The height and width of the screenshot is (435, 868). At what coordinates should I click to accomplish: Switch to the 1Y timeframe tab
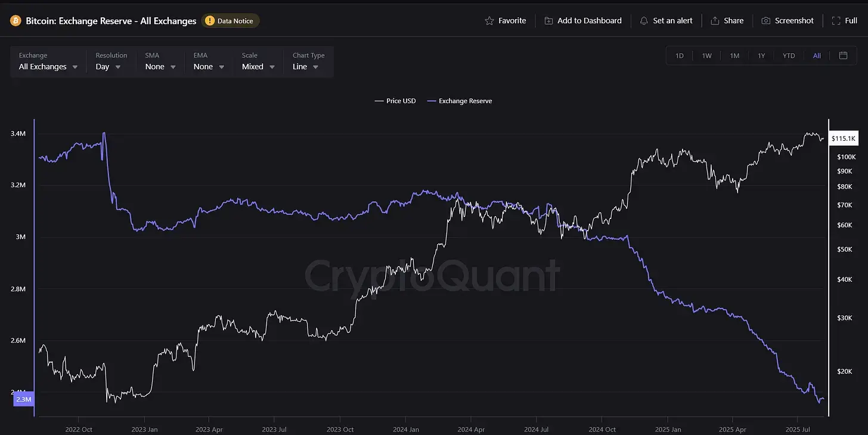pyautogui.click(x=761, y=55)
